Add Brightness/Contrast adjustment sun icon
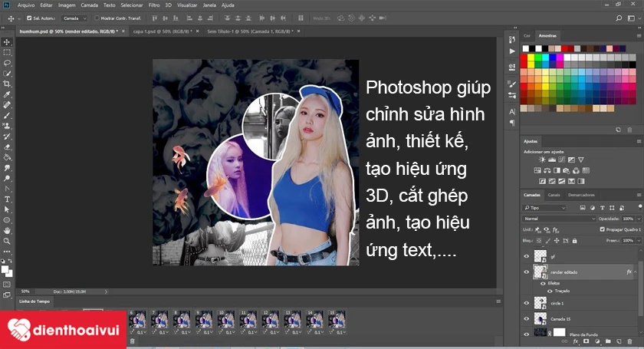 coord(542,160)
